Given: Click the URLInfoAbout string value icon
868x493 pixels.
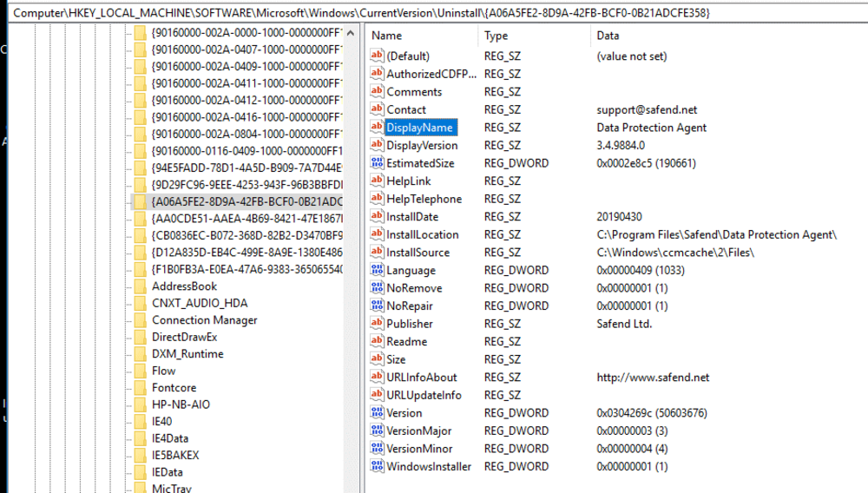Looking at the screenshot, I should click(x=377, y=378).
